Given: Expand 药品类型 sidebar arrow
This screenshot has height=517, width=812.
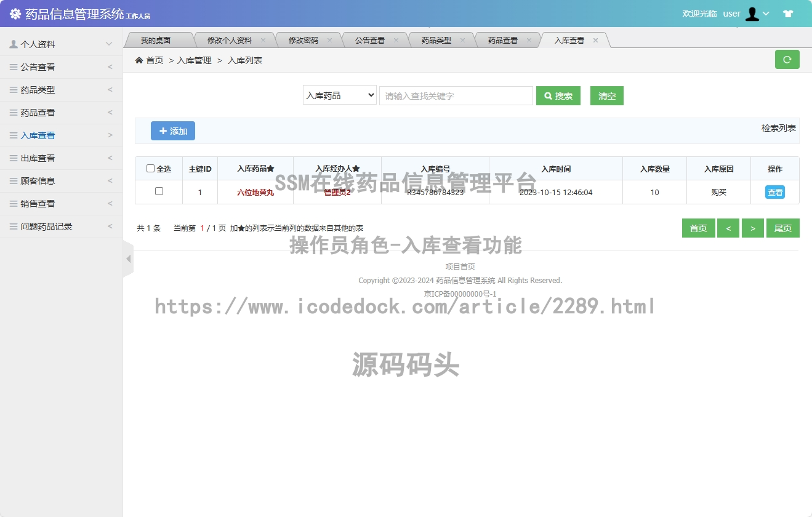Looking at the screenshot, I should point(110,90).
